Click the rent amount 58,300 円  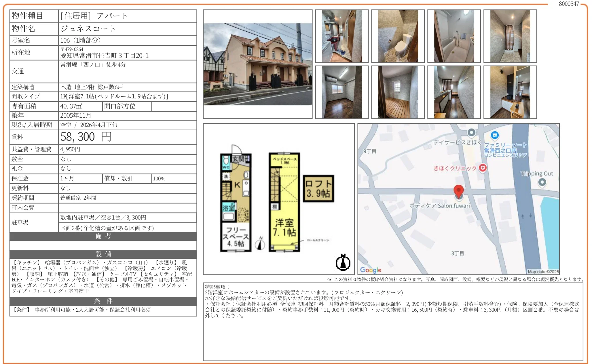click(x=86, y=137)
